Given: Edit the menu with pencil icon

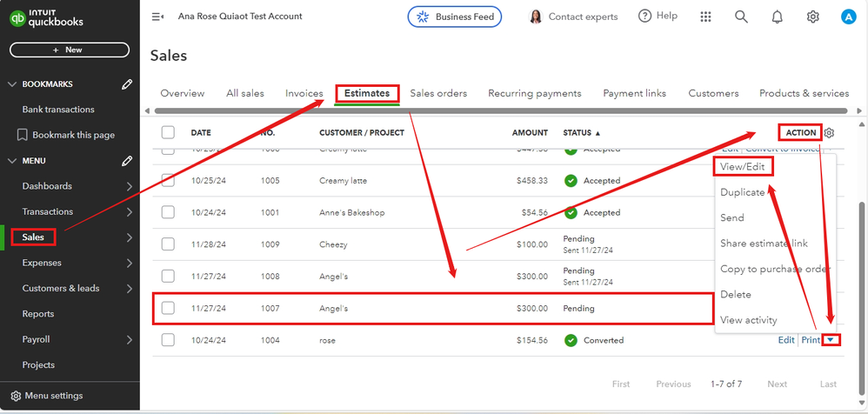Looking at the screenshot, I should (x=127, y=161).
